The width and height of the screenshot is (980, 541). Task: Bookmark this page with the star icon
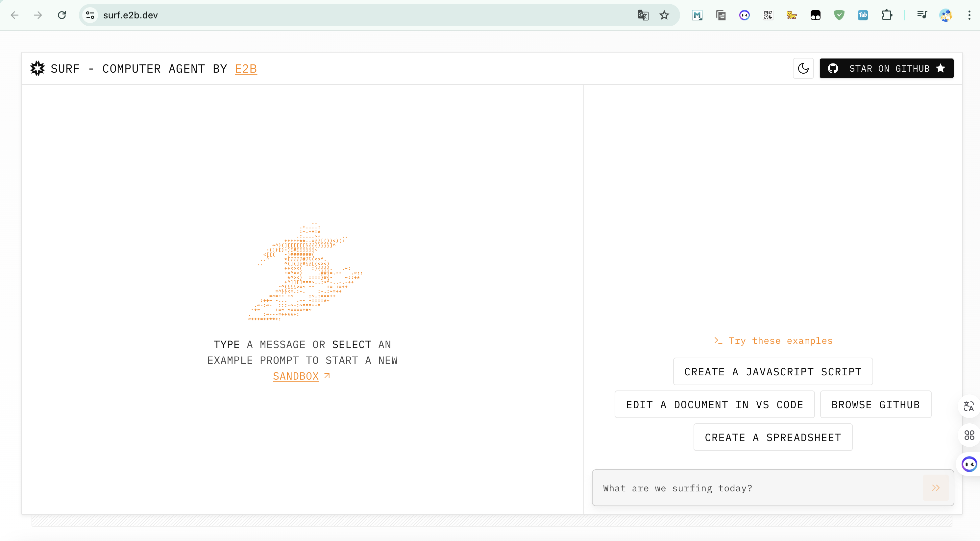click(664, 15)
